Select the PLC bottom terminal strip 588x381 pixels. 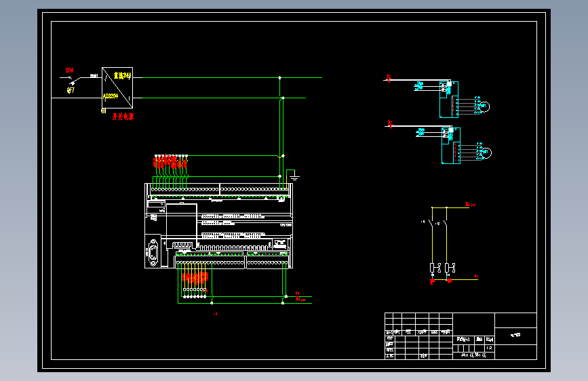click(x=232, y=263)
